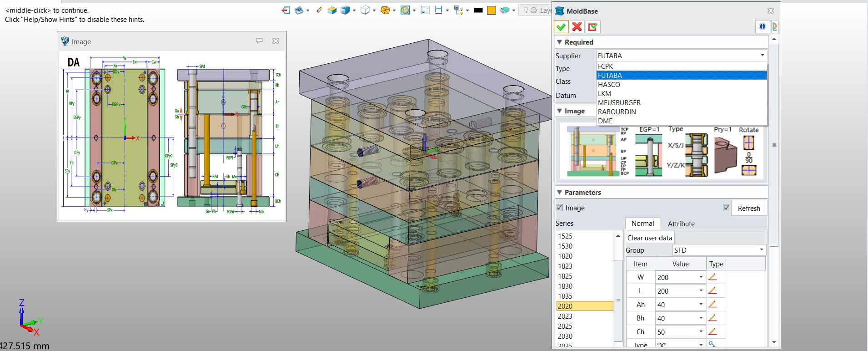The height and width of the screenshot is (351, 868).
Task: Switch to the Attribute tab
Action: click(681, 224)
